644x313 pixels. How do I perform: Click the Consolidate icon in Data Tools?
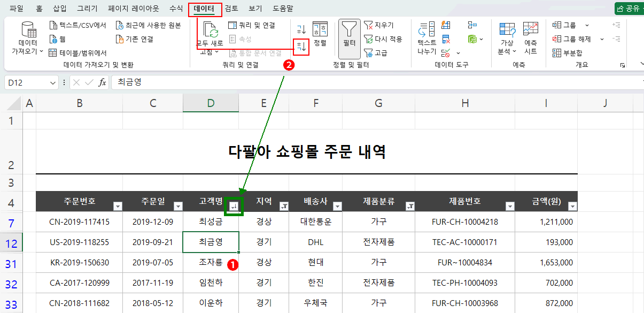pos(472,25)
